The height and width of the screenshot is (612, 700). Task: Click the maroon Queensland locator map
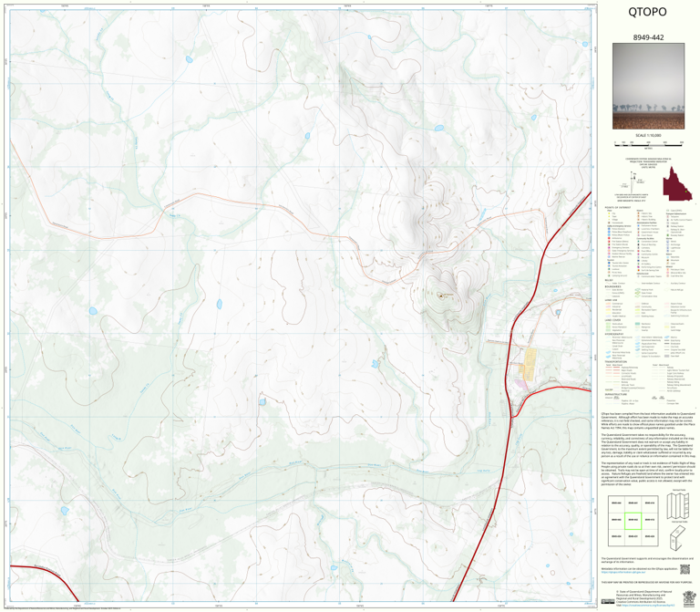click(x=677, y=184)
